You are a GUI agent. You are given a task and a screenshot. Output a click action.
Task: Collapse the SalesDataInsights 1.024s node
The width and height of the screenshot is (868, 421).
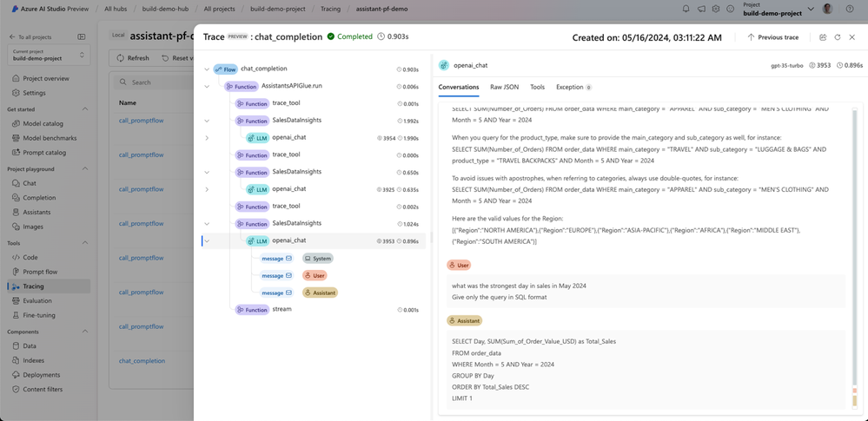pos(207,223)
